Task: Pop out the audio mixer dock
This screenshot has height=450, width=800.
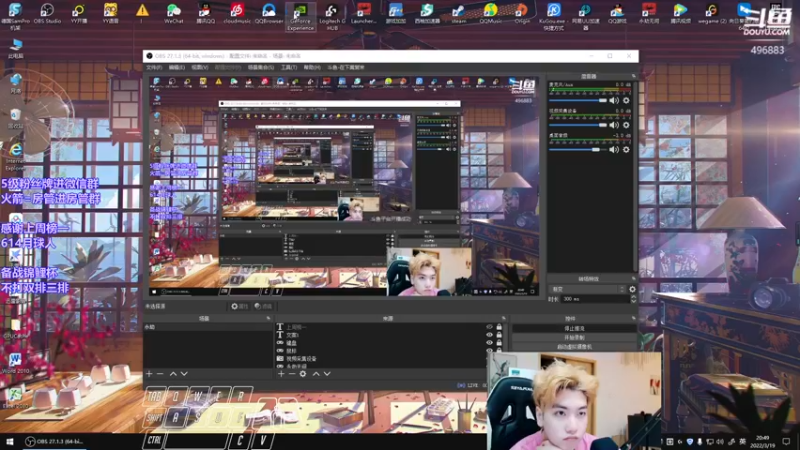Action: (x=634, y=76)
